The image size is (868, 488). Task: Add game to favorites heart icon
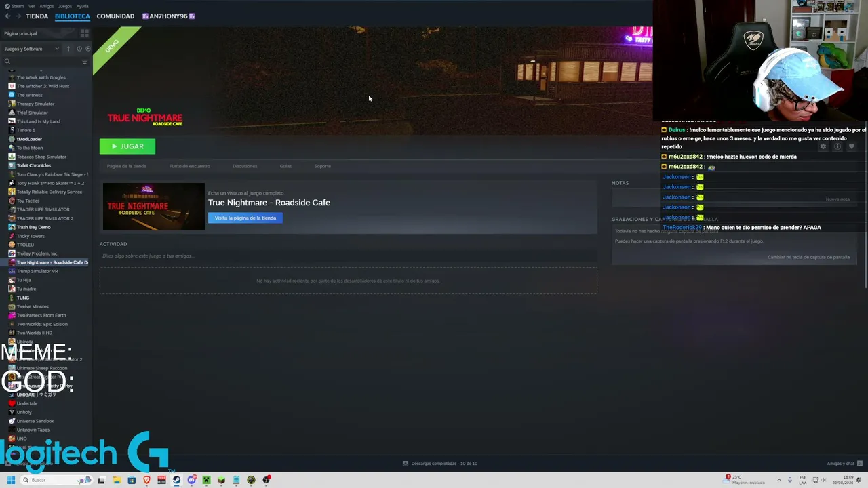pos(852,146)
